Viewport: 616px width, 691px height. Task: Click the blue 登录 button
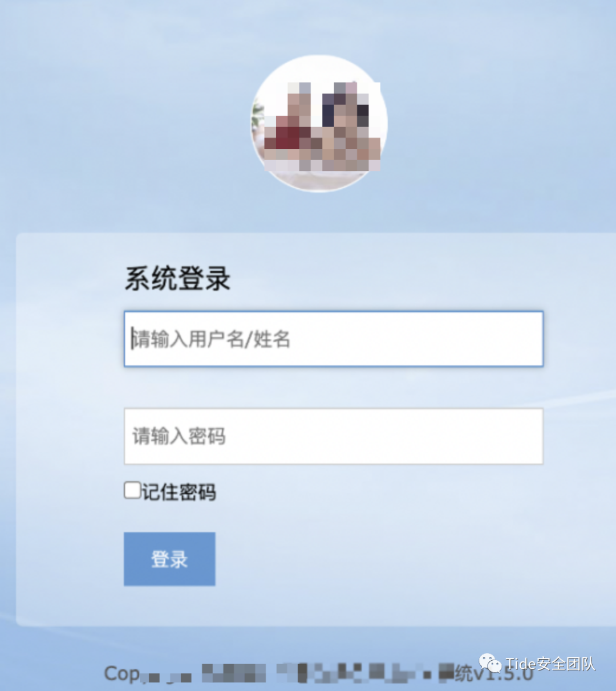coord(169,559)
